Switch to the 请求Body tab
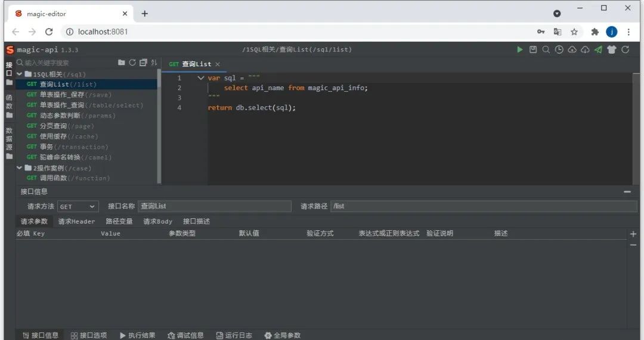Image resolution: width=644 pixels, height=340 pixels. 157,221
